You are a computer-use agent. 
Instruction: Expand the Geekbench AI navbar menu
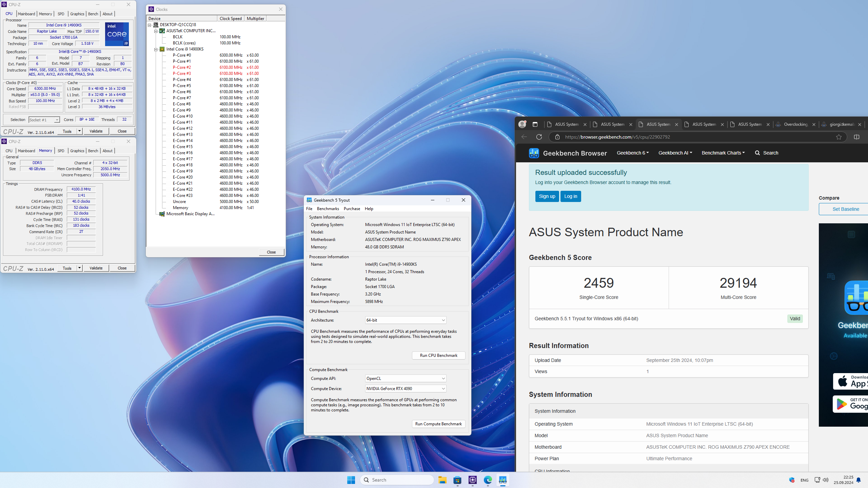675,153
